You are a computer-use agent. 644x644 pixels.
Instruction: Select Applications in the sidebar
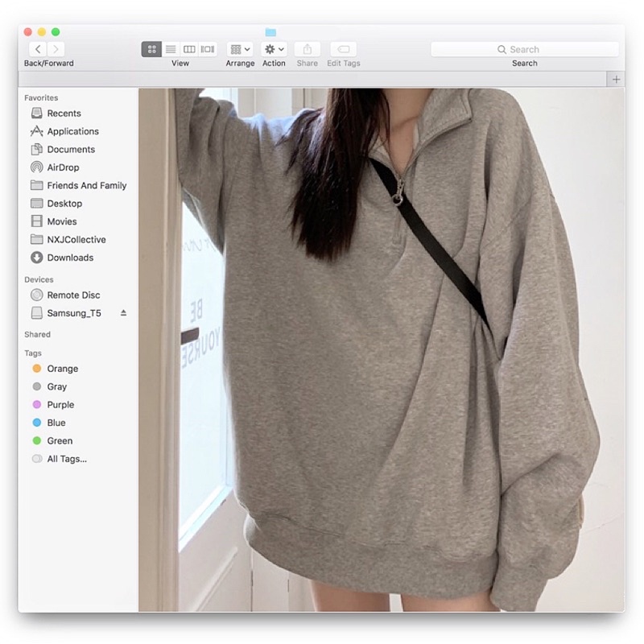pyautogui.click(x=72, y=131)
